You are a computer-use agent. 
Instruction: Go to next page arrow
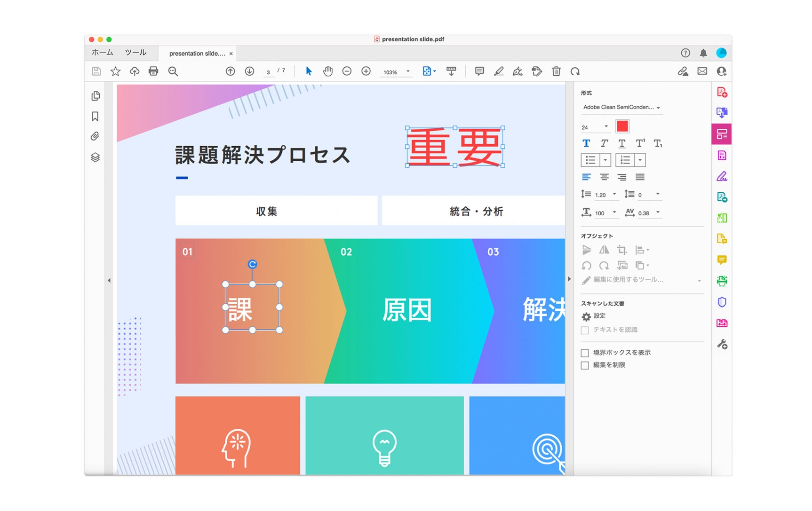pos(249,71)
